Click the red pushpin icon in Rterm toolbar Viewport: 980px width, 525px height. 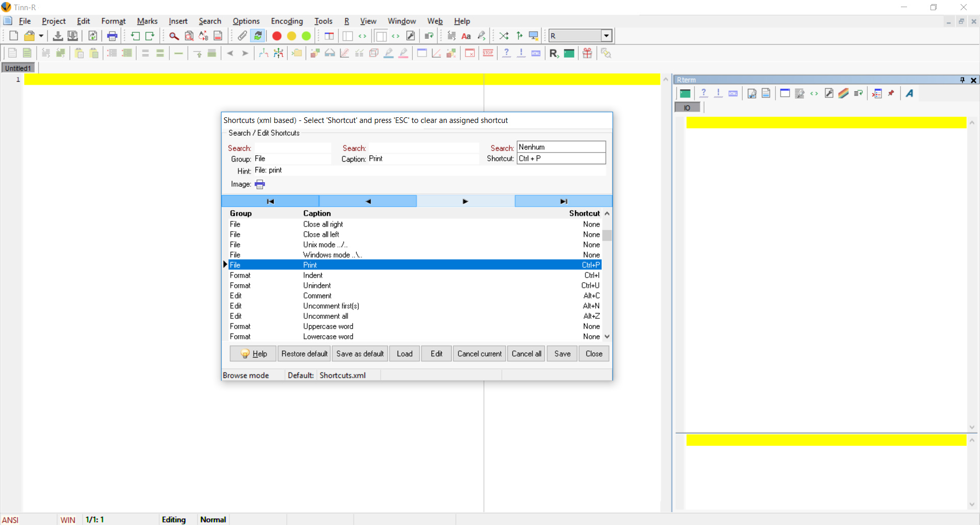coord(891,93)
